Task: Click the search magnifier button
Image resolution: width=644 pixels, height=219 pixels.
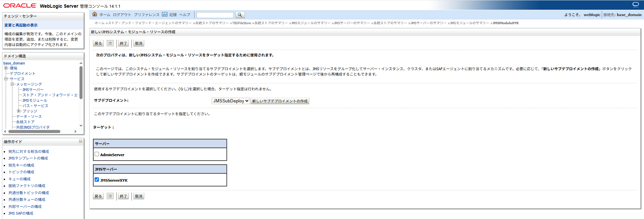Action: pyautogui.click(x=240, y=15)
